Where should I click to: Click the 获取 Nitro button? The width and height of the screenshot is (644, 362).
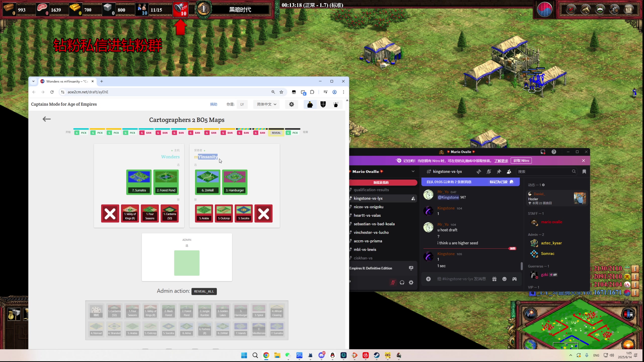521,161
